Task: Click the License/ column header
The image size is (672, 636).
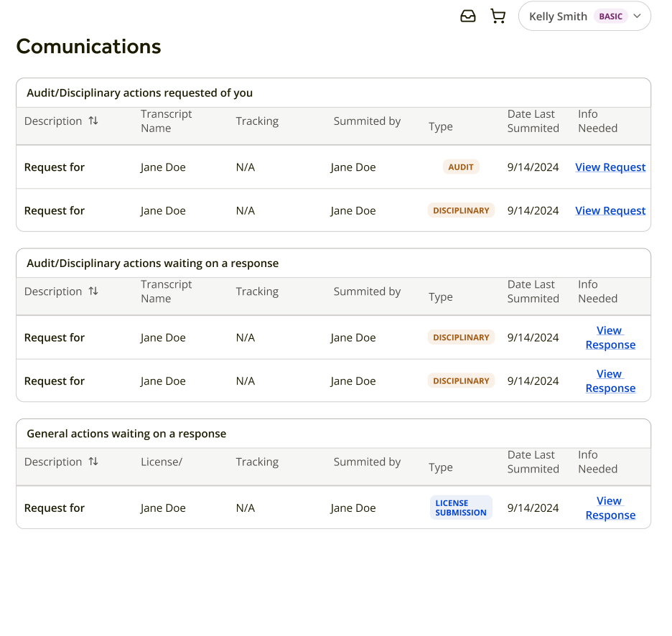Action: (162, 462)
